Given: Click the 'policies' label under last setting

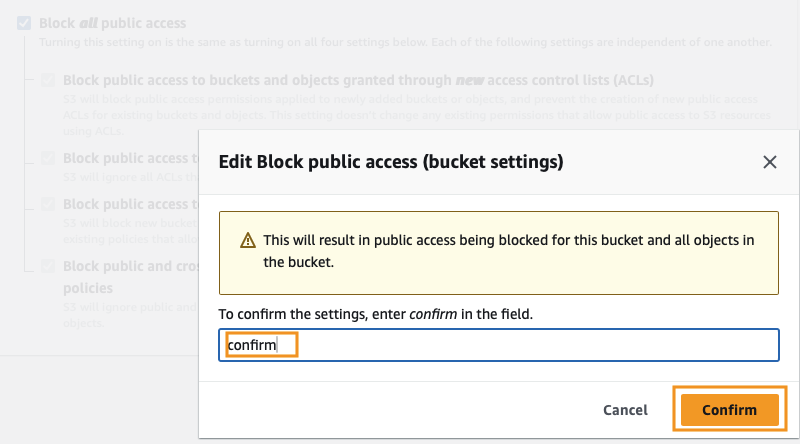Looking at the screenshot, I should tap(88, 288).
